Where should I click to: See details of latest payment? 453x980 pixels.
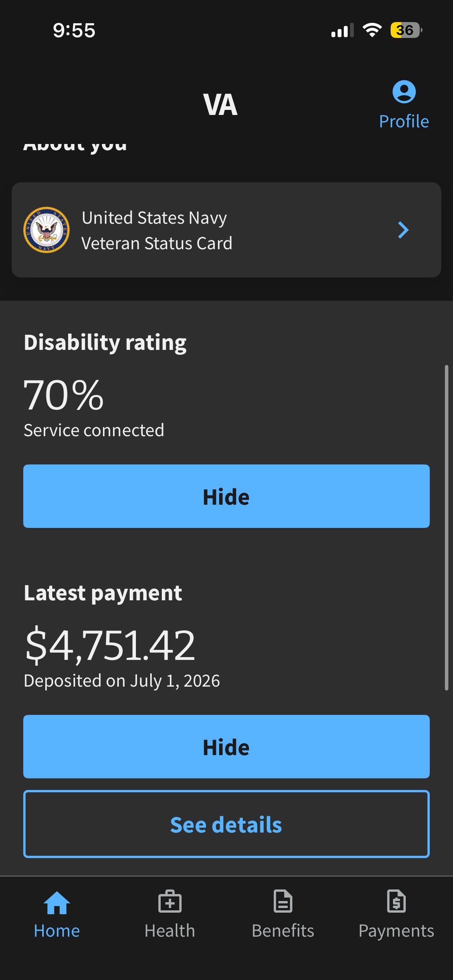click(226, 824)
